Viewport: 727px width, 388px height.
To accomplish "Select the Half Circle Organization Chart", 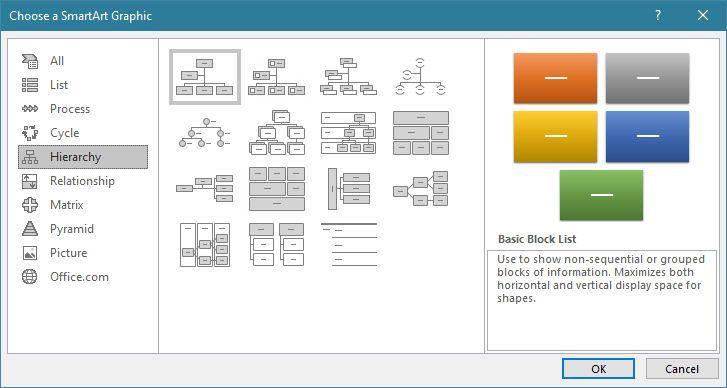I will coord(421,77).
